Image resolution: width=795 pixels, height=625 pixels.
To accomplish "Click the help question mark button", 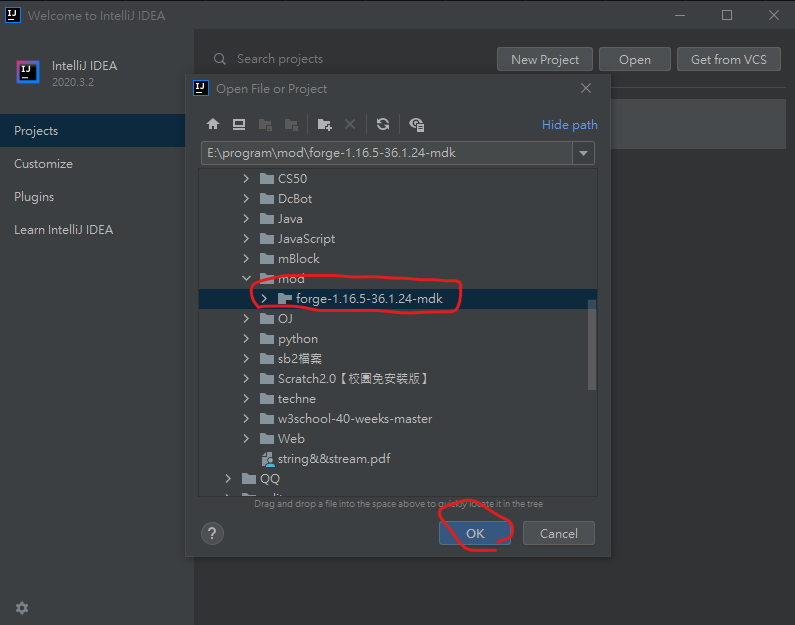I will tap(212, 533).
